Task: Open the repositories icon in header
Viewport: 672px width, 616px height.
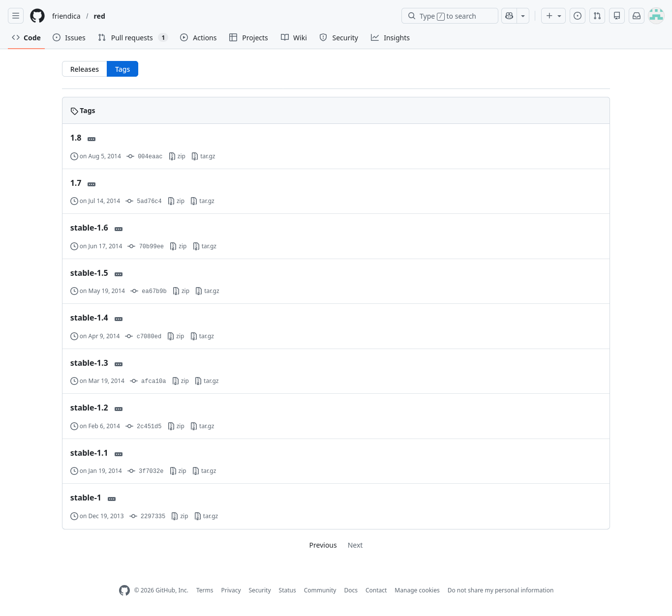Action: point(617,16)
